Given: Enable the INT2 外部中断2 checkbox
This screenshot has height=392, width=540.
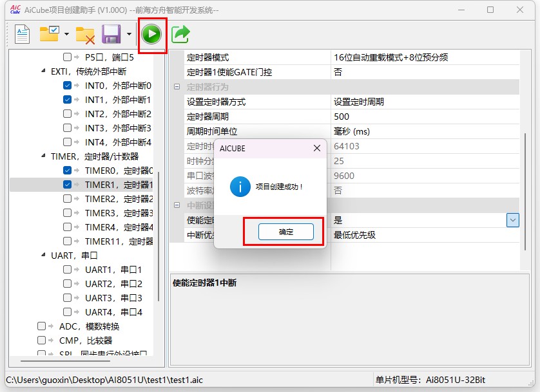Looking at the screenshot, I should 67,113.
